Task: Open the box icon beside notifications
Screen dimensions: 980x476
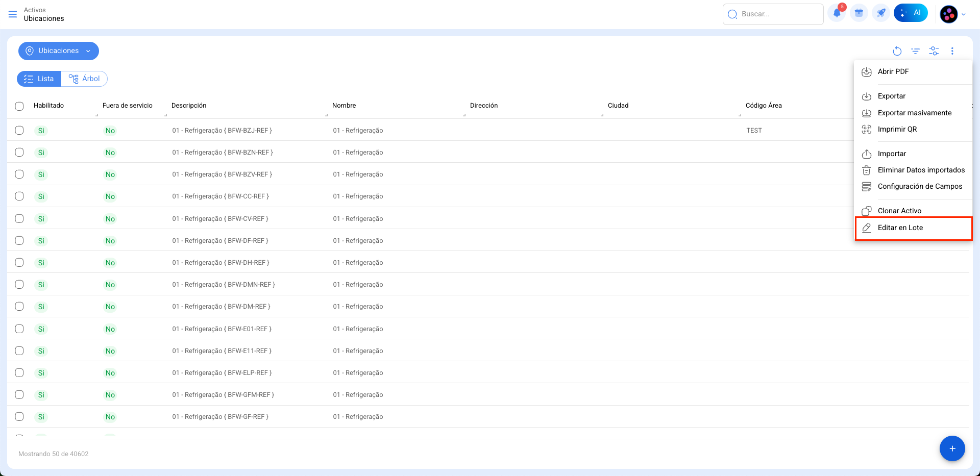Action: (x=859, y=14)
